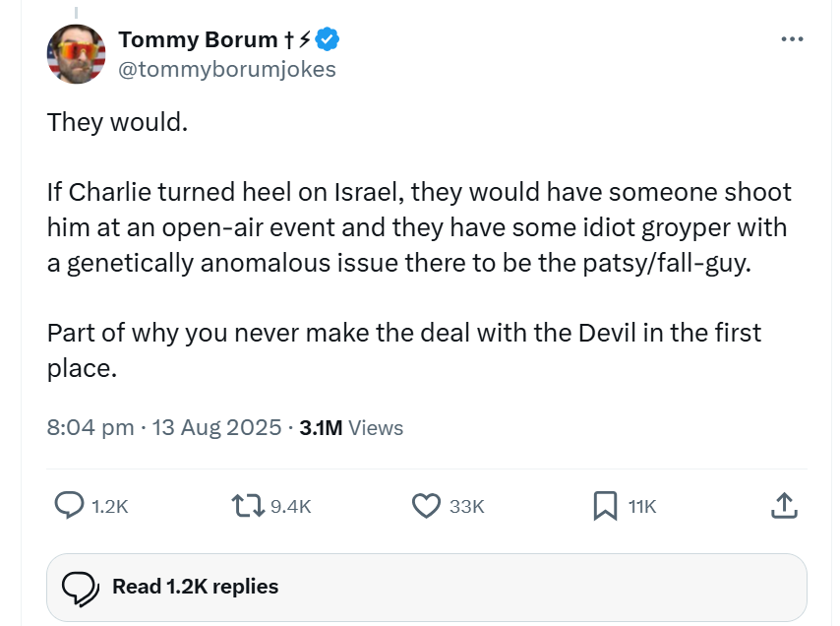840x626 pixels.
Task: Click the tweet paragraph starting 'If Charlie turned'
Action: [418, 228]
